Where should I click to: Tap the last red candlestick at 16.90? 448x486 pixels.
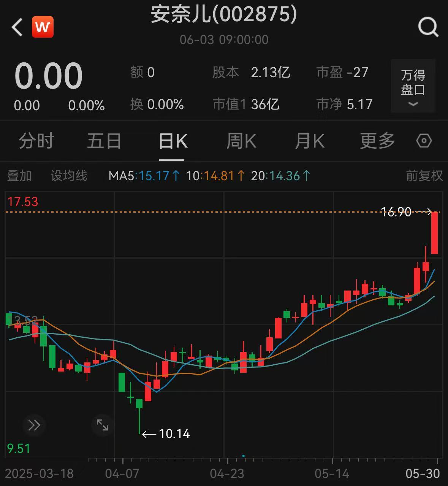(x=434, y=233)
